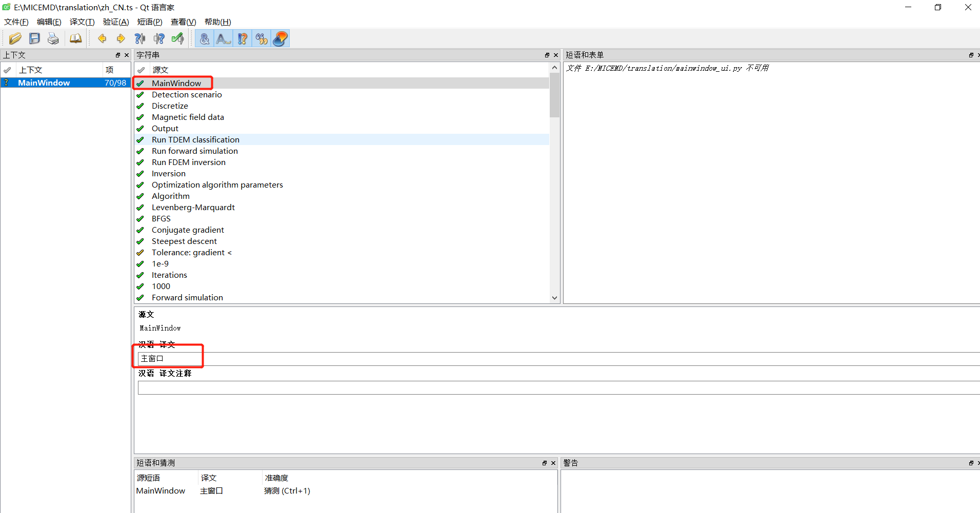980x513 pixels.
Task: Open the 编辑(E) menu
Action: click(x=49, y=22)
